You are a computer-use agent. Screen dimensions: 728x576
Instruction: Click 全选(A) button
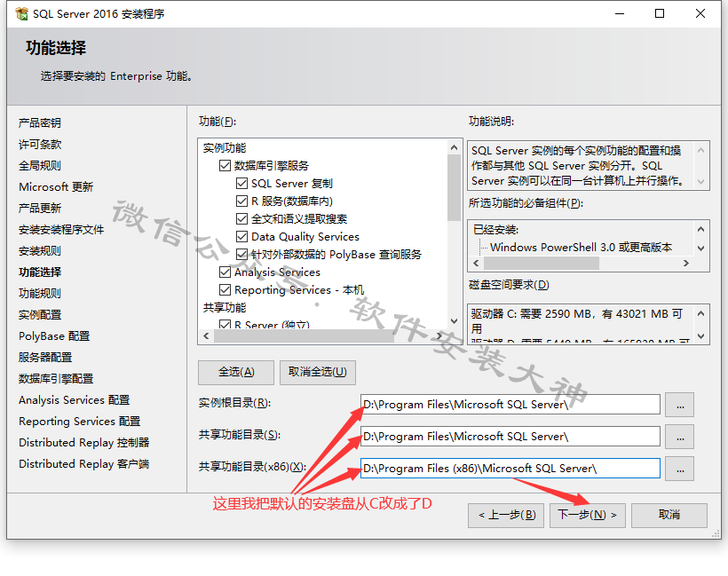pyautogui.click(x=236, y=372)
